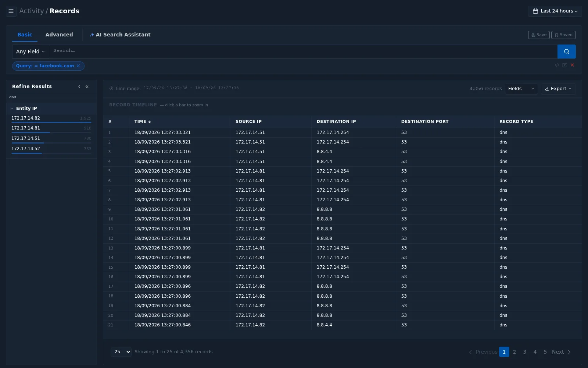This screenshot has width=588, height=368.
Task: Go to results page 2
Action: pyautogui.click(x=514, y=352)
